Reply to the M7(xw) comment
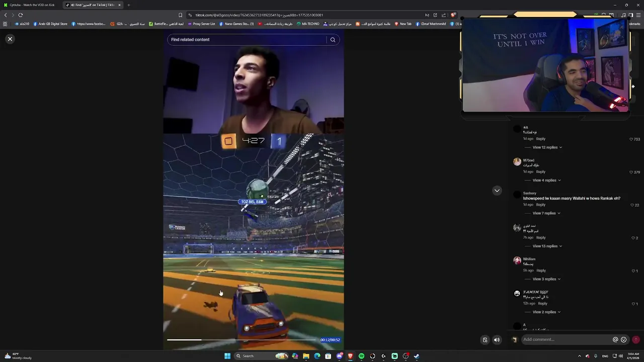 tap(540, 172)
